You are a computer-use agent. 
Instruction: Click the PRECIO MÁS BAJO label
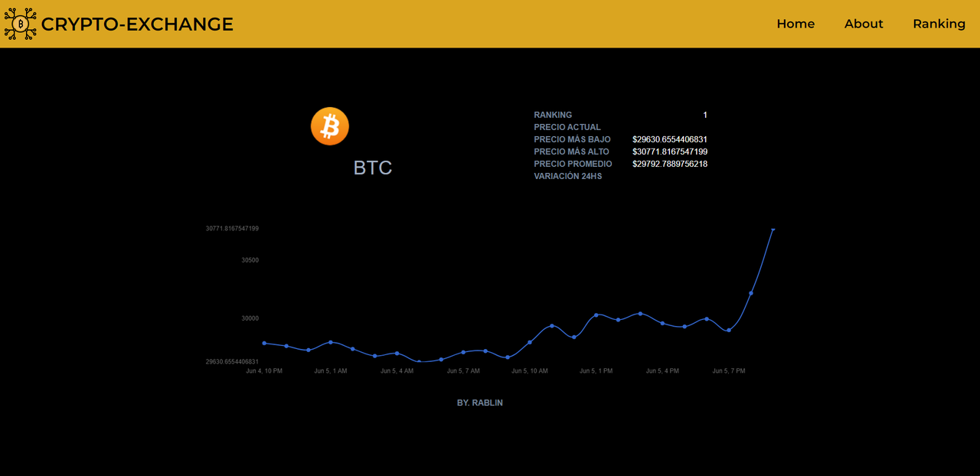coord(573,139)
